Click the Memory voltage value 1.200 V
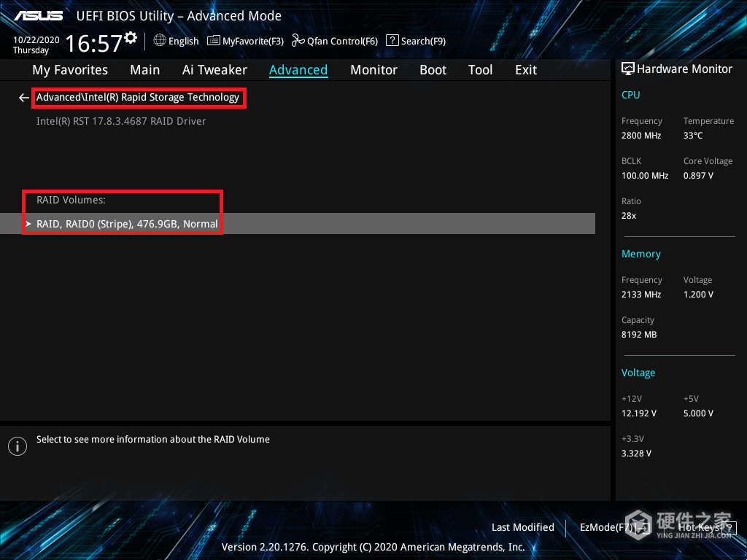Viewport: 747px width, 560px height. tap(698, 295)
